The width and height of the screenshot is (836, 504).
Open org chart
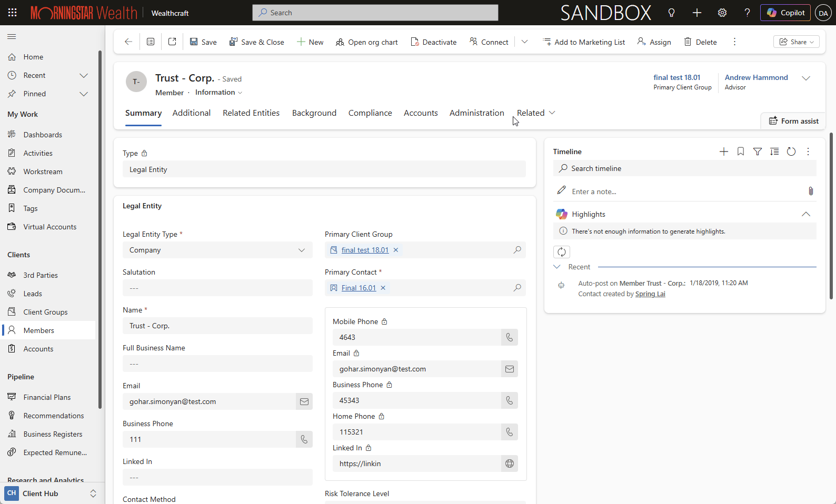tap(367, 42)
